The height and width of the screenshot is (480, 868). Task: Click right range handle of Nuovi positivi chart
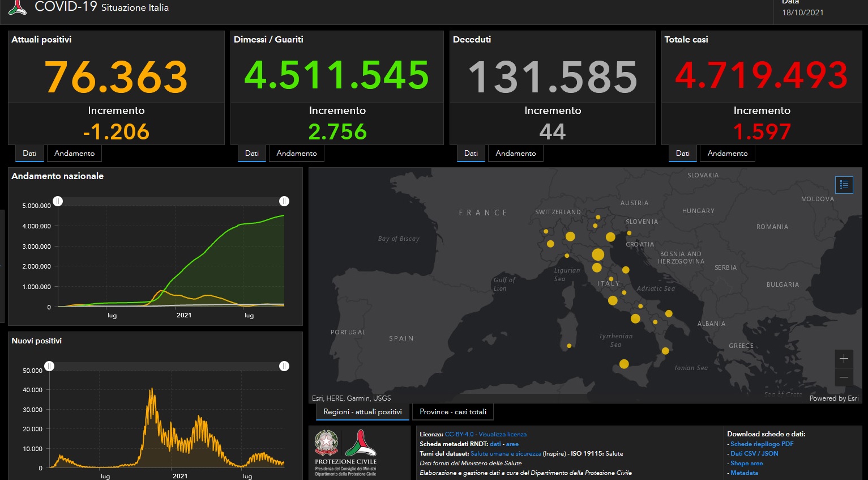[x=284, y=366]
